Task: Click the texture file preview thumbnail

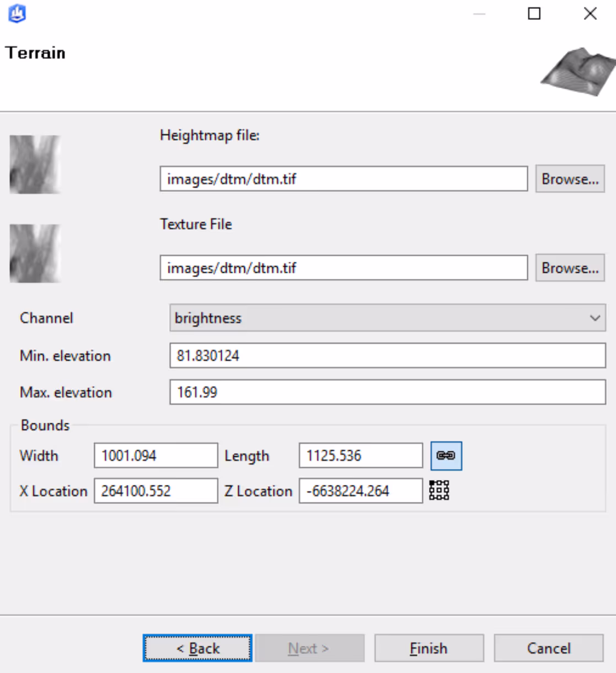Action: pyautogui.click(x=35, y=254)
